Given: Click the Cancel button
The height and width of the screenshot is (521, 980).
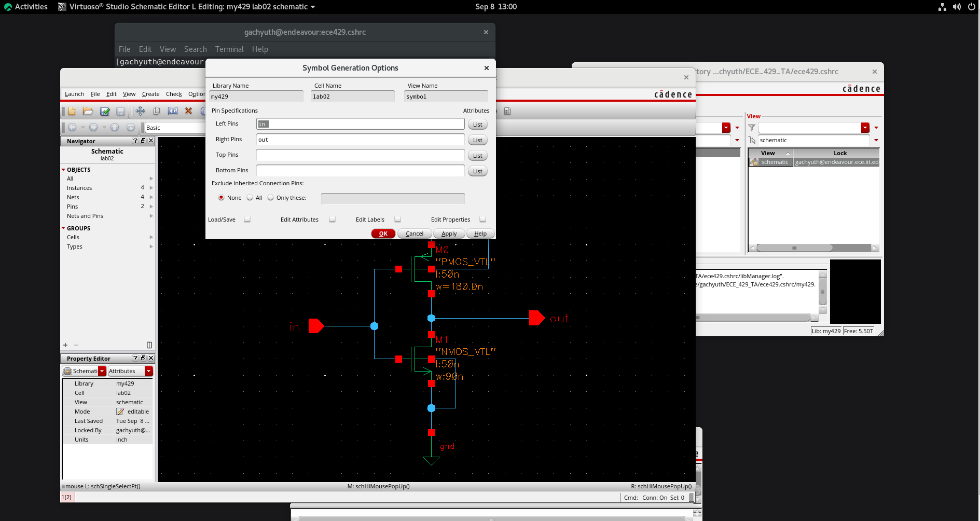Looking at the screenshot, I should click(415, 234).
